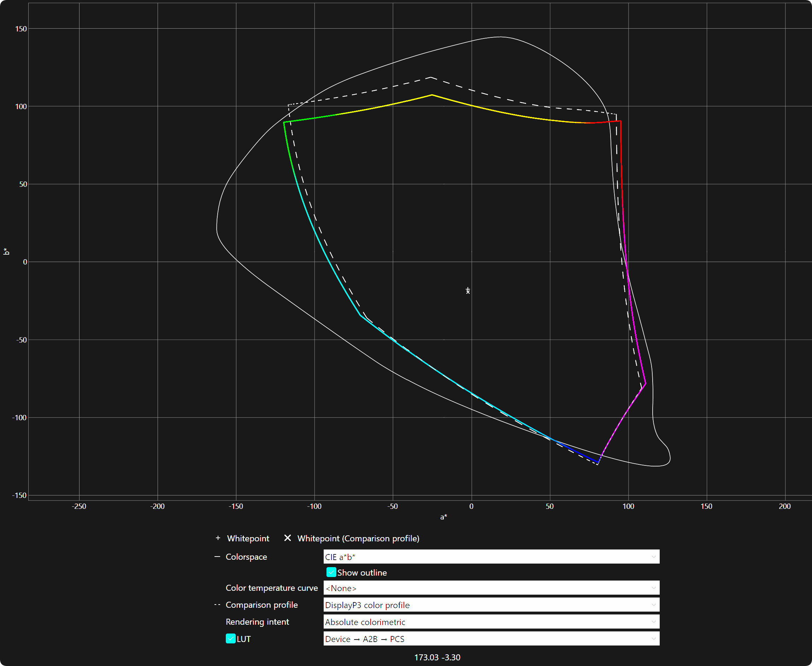Click the plus Whitepoint legend icon
Image resolution: width=812 pixels, height=666 pixels.
(218, 538)
